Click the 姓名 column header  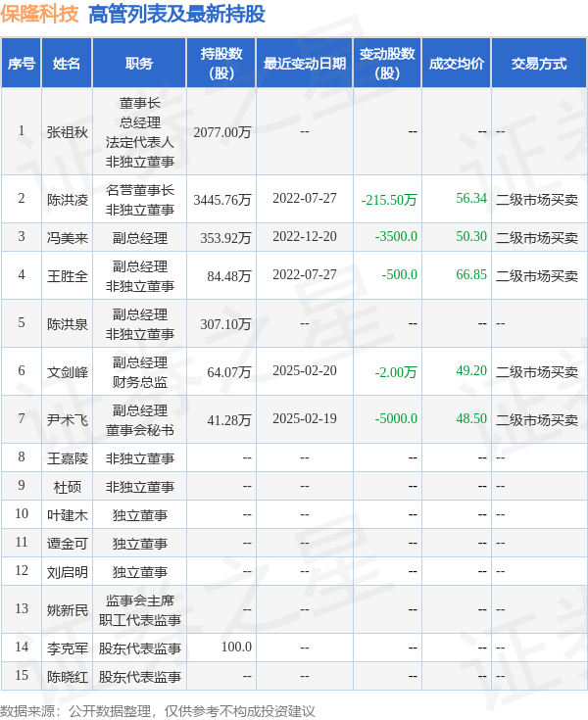(x=67, y=64)
